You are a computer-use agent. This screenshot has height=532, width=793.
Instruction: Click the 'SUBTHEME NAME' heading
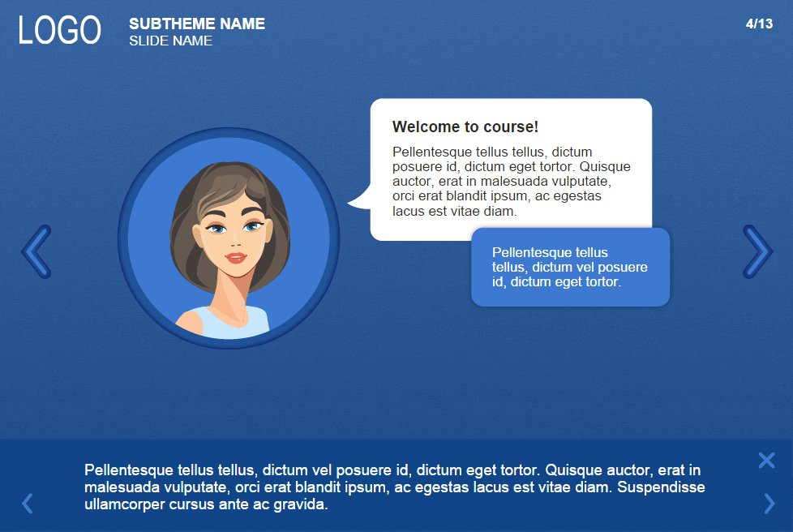coord(197,24)
